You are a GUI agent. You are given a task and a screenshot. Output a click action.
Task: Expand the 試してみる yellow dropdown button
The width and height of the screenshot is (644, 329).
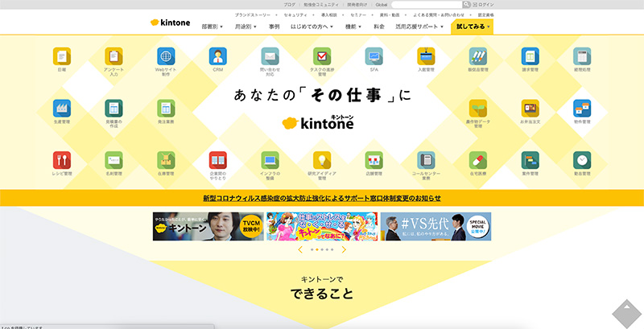[x=472, y=27]
